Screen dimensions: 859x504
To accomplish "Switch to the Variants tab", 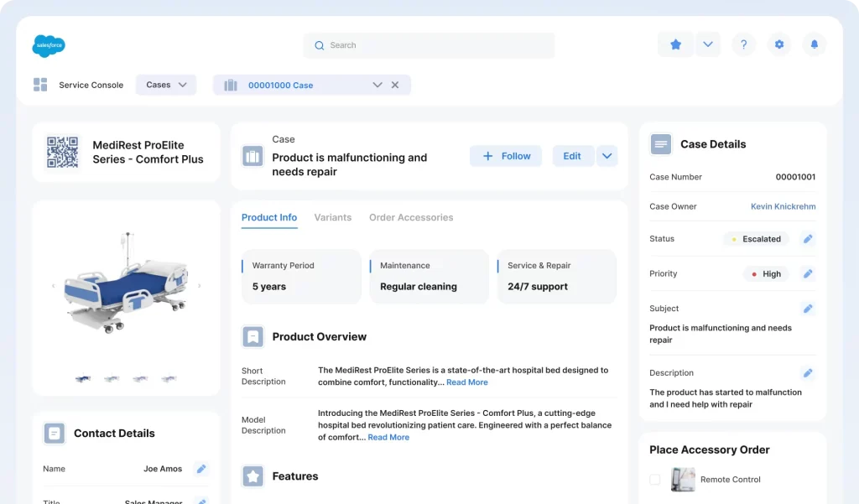I will pos(332,217).
